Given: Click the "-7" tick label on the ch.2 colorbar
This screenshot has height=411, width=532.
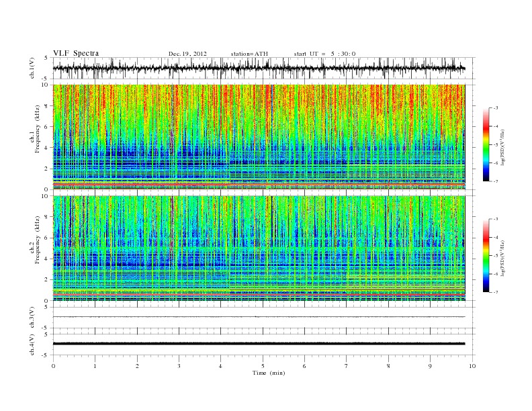Looking at the screenshot, I should [495, 292].
